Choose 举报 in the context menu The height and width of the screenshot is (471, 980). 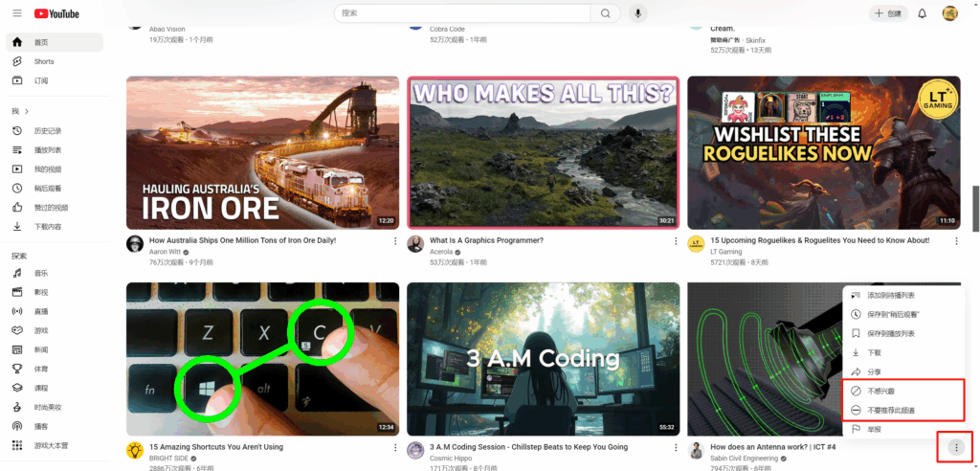tap(903, 430)
